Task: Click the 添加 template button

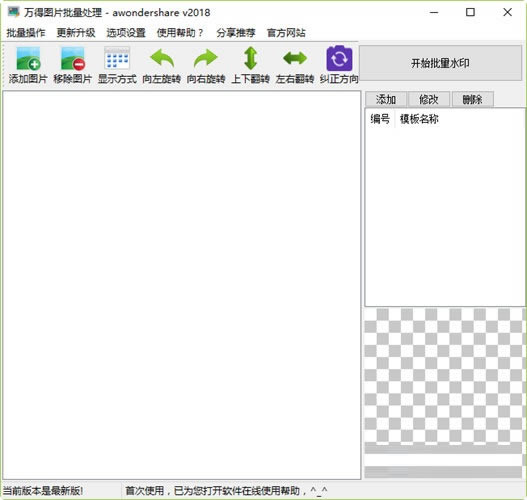Action: 386,99
